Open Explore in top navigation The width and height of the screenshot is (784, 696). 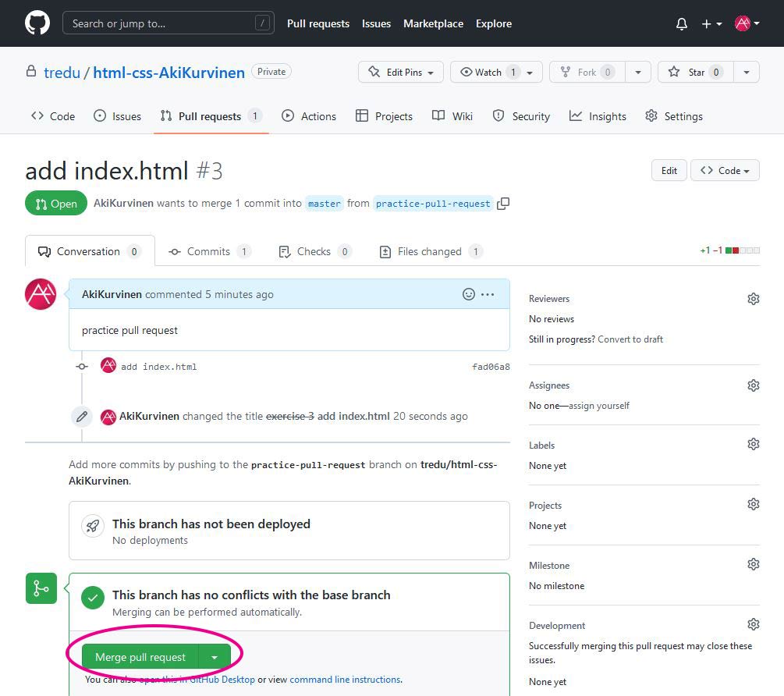tap(494, 23)
